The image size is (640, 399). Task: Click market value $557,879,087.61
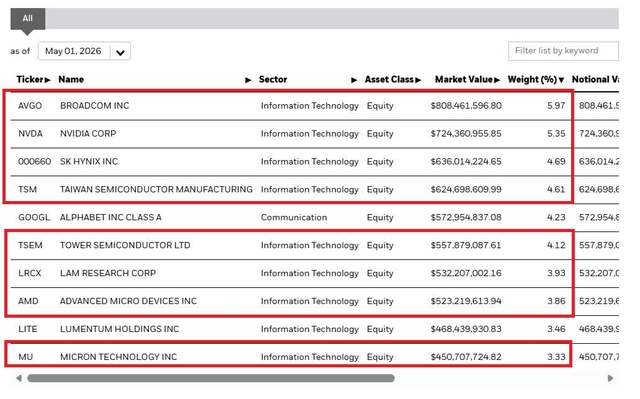pyautogui.click(x=466, y=245)
